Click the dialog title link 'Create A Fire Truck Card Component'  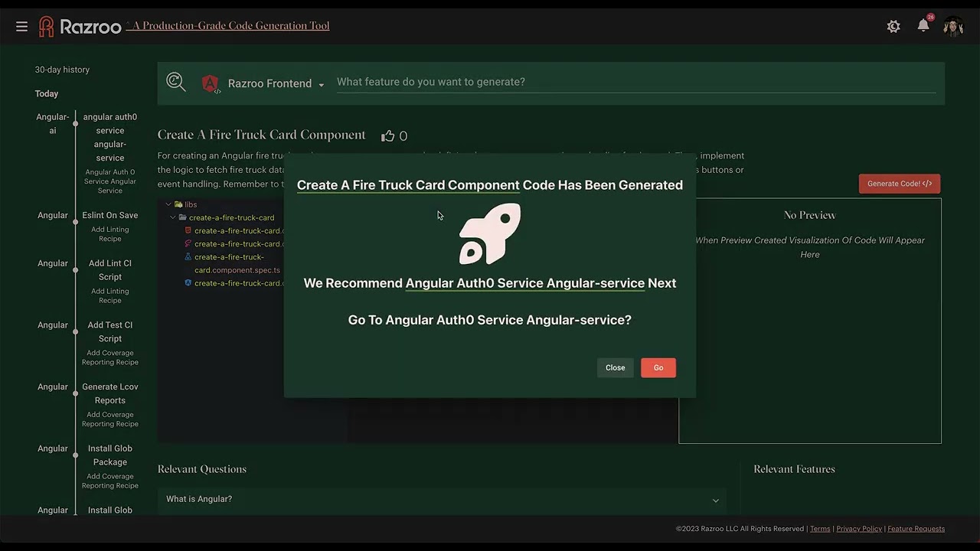408,185
